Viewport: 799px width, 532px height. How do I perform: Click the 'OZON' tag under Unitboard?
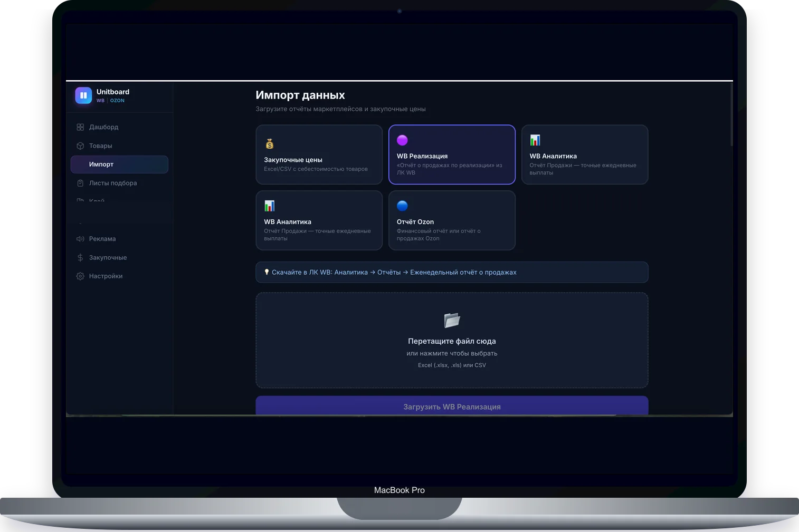117,101
